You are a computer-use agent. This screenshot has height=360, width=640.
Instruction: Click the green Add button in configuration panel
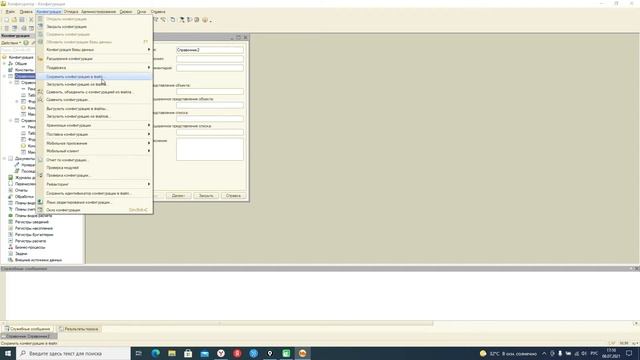26,42
